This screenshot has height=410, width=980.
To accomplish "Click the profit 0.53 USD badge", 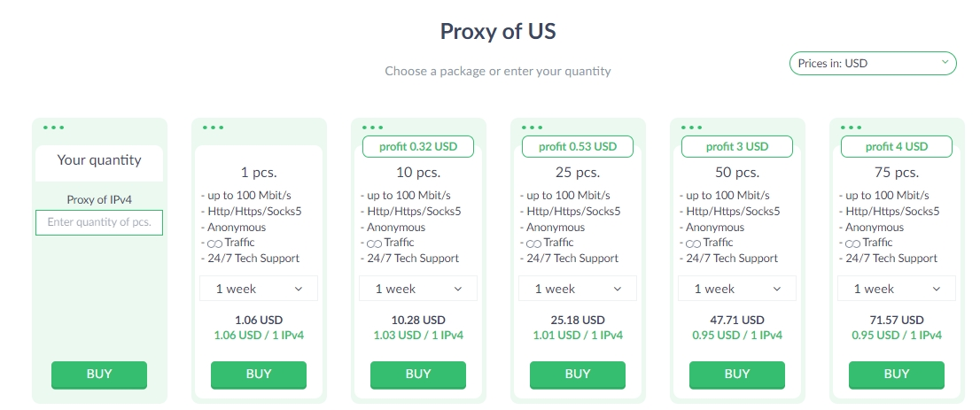I will [x=578, y=147].
